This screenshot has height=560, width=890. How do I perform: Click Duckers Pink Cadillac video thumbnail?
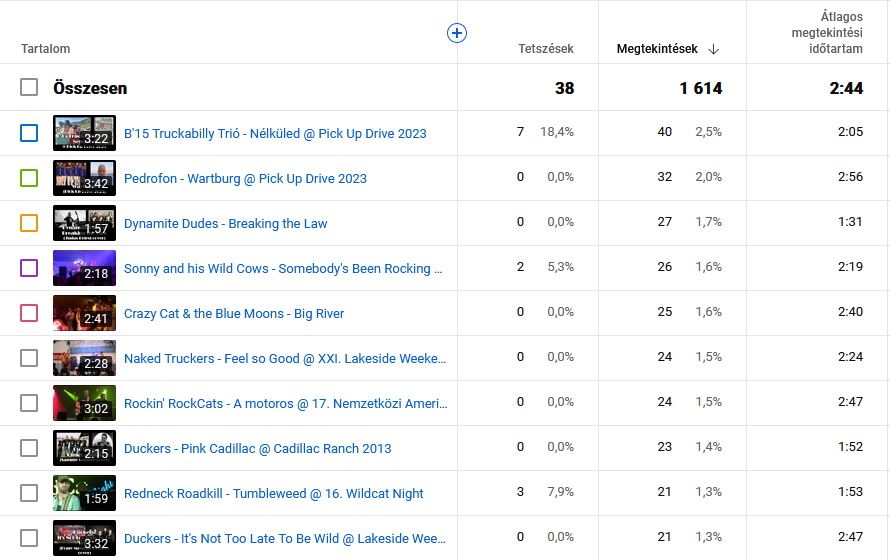[84, 448]
